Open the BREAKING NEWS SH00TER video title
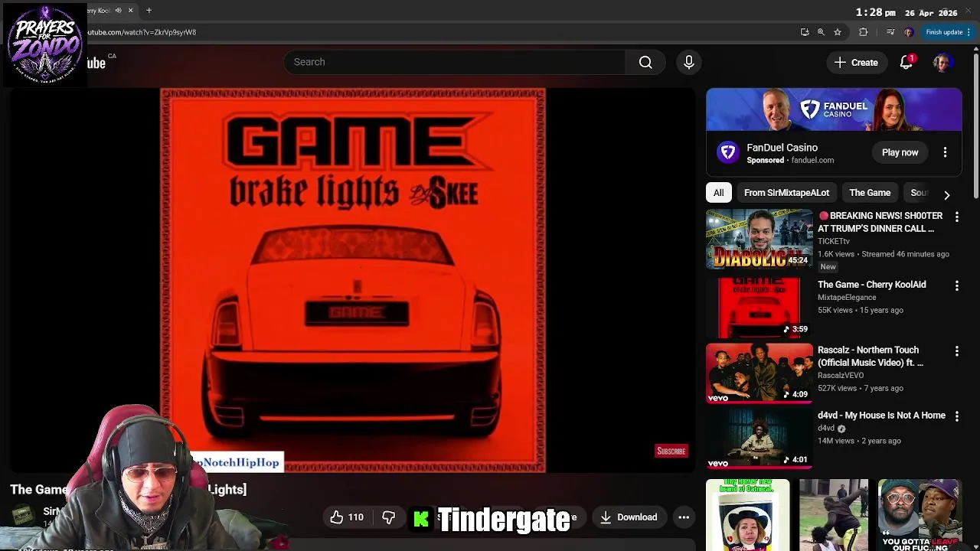Image resolution: width=980 pixels, height=551 pixels. click(x=880, y=222)
